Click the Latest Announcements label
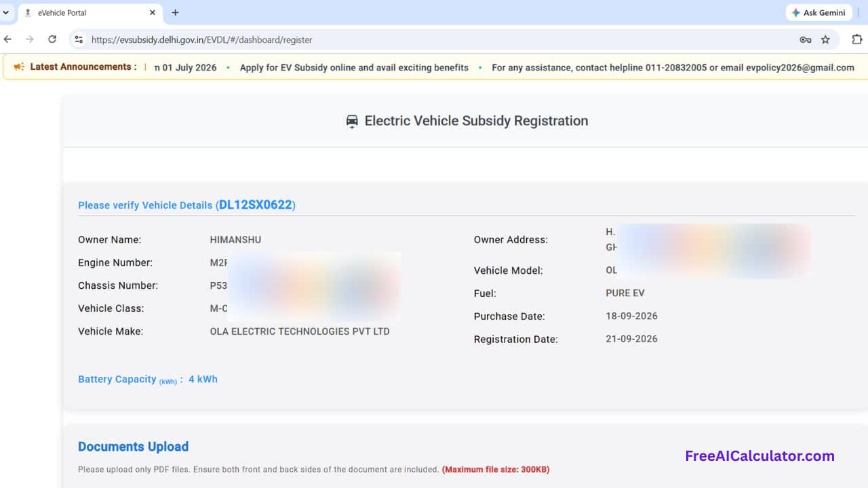 pos(83,67)
